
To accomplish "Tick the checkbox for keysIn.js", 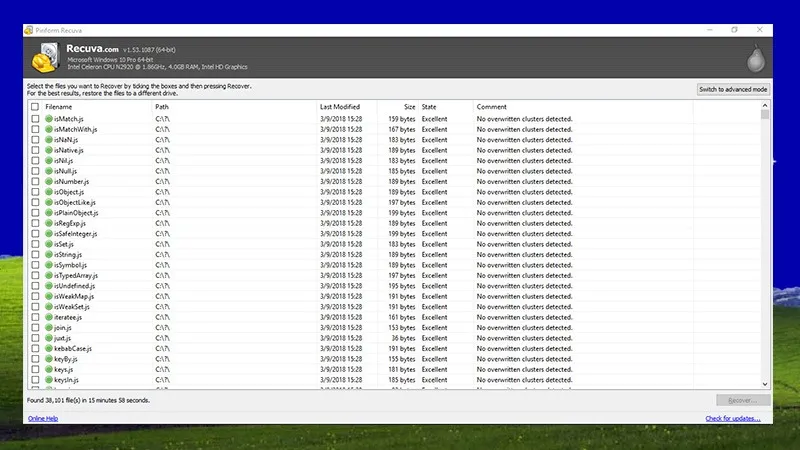I will coord(35,380).
